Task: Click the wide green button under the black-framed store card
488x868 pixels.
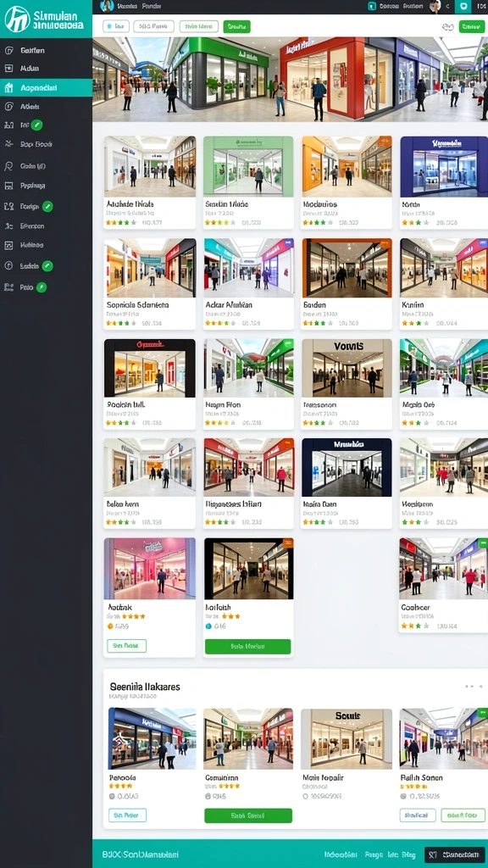Action: (x=248, y=647)
